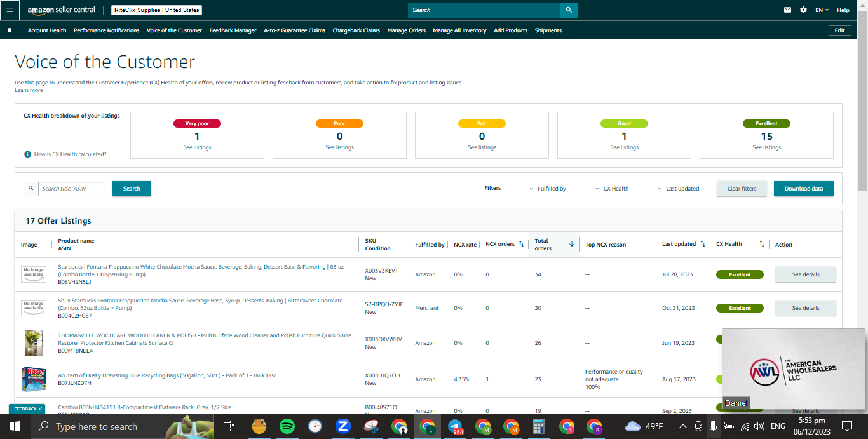Viewport: 868px width, 439px height.
Task: Sort by CX Health column arrows
Action: [762, 244]
